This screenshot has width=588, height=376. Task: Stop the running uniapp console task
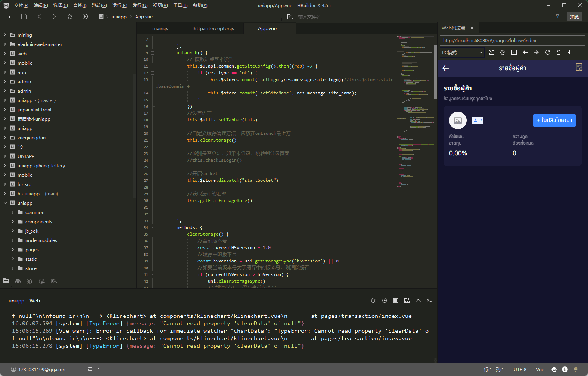click(396, 301)
